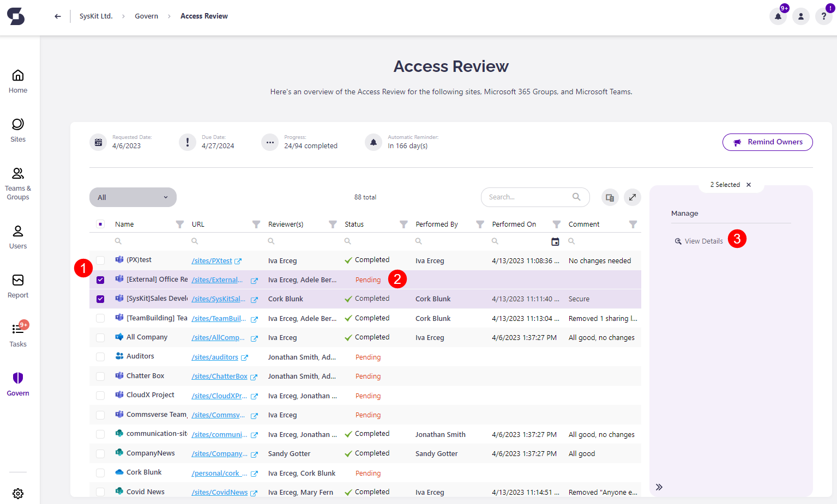Open the View Details link
837x504 pixels.
point(703,240)
